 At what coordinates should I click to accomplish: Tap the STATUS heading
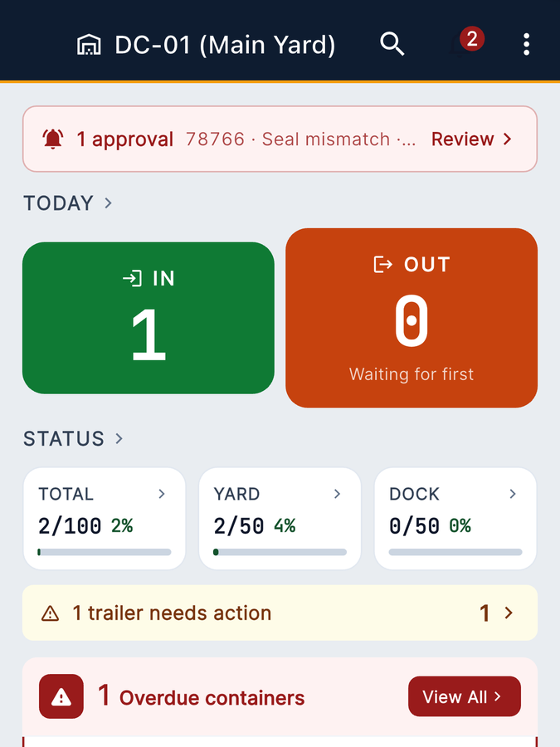[64, 439]
